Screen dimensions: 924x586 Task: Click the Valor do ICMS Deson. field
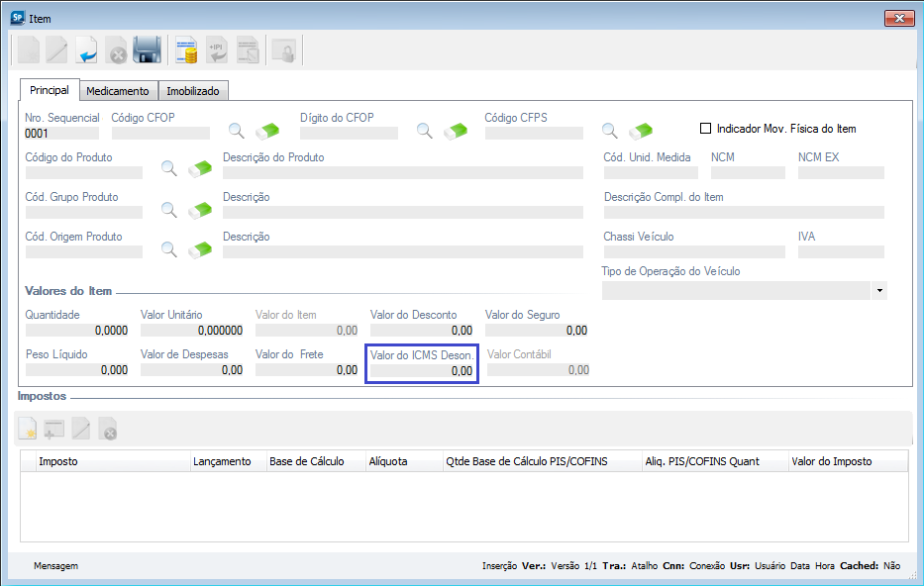tap(422, 370)
